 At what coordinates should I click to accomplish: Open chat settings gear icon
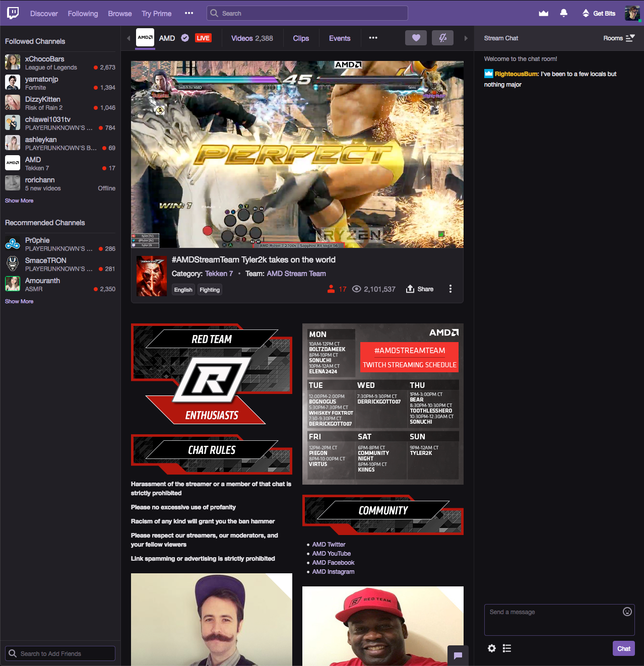[491, 648]
